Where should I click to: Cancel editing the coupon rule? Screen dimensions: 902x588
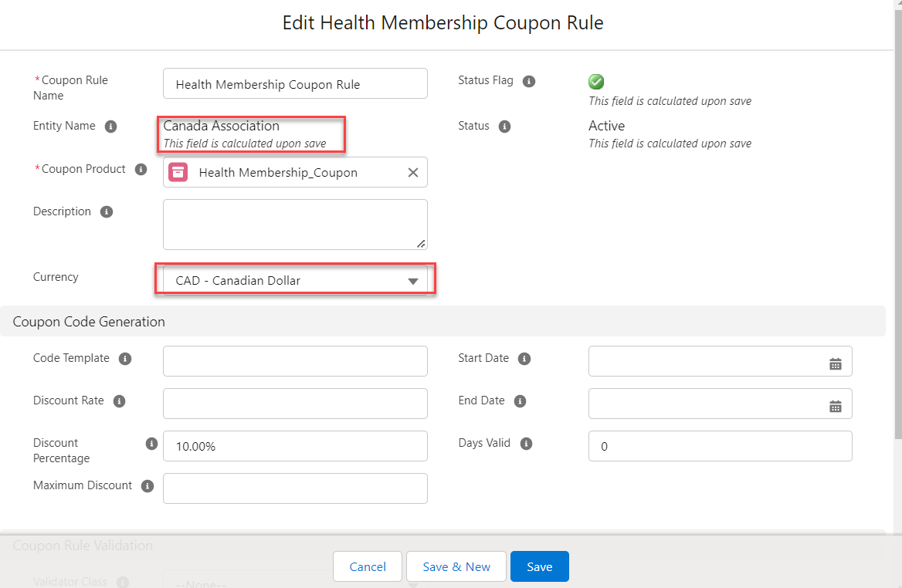click(x=368, y=566)
